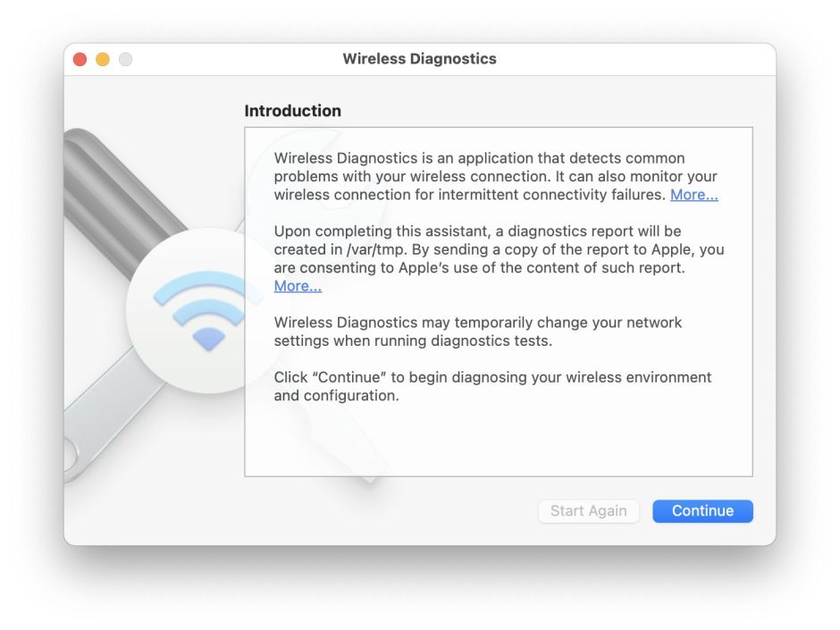Click the green zoom button
Screen dimensions: 840x630
tap(126, 59)
